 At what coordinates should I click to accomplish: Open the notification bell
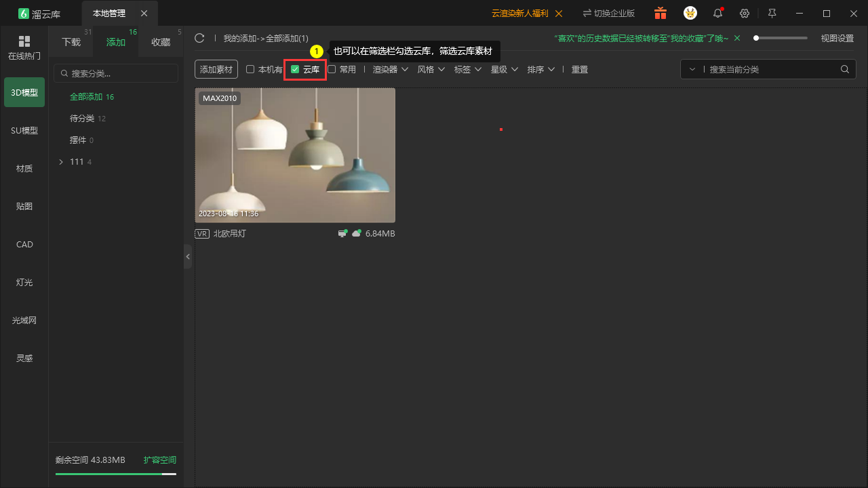pos(717,13)
